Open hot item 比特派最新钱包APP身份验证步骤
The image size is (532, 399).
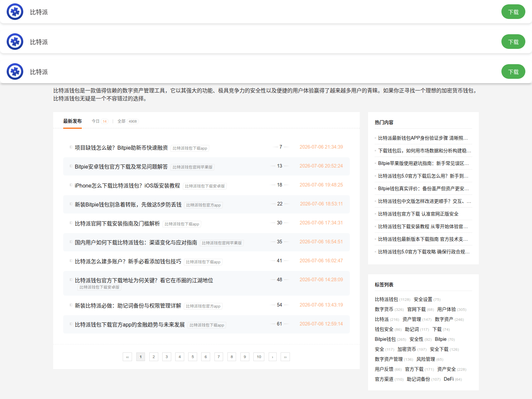[x=423, y=138]
